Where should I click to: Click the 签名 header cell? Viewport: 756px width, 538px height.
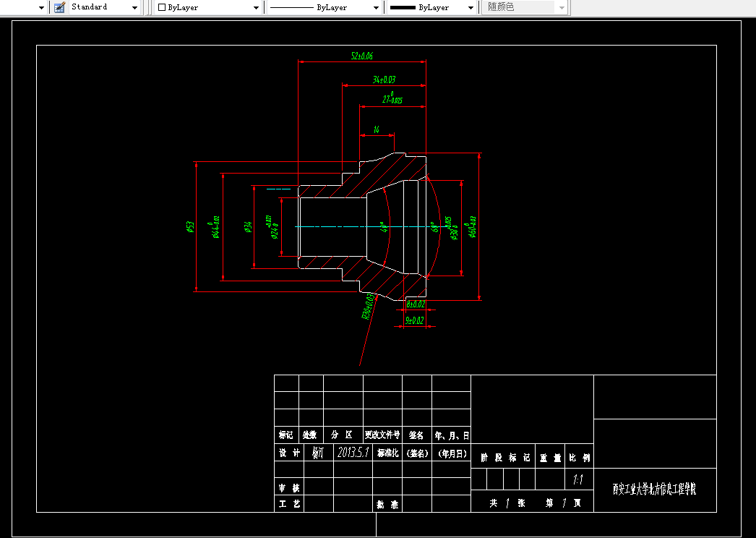click(416, 435)
